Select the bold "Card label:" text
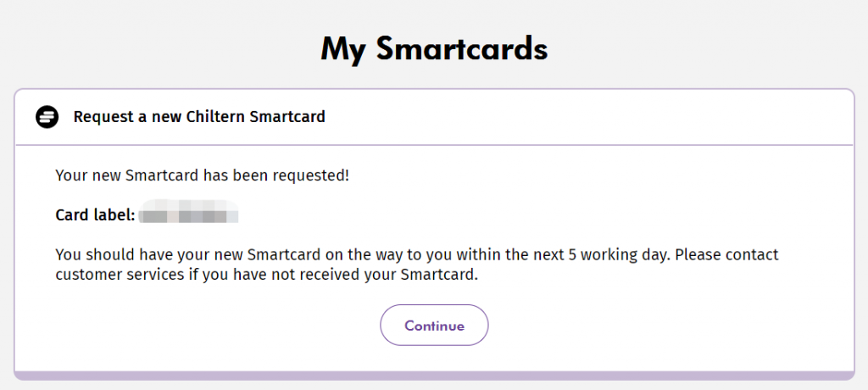 [x=95, y=215]
